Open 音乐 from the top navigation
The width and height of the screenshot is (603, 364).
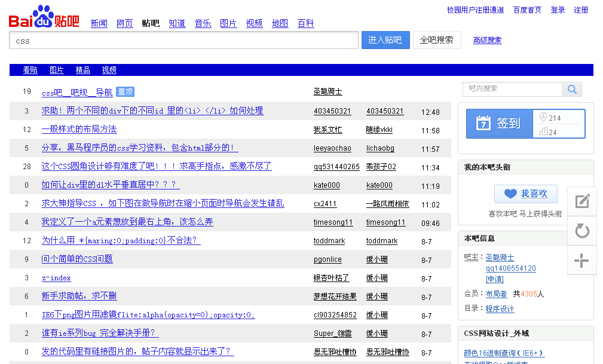202,23
